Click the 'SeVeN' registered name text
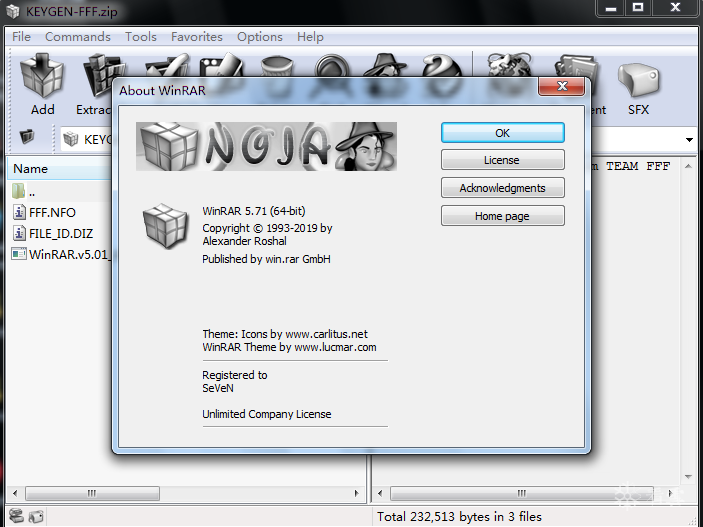The height and width of the screenshot is (527, 703). 218,388
